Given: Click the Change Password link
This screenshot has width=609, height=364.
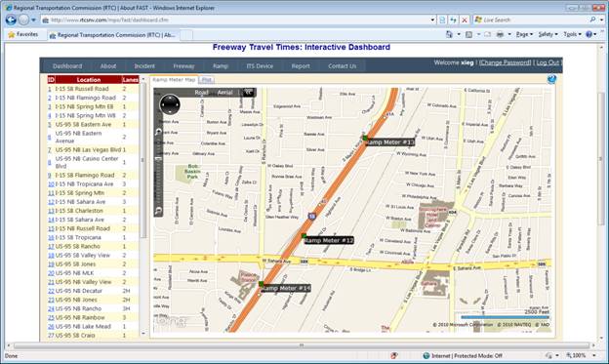Looking at the screenshot, I should point(505,62).
